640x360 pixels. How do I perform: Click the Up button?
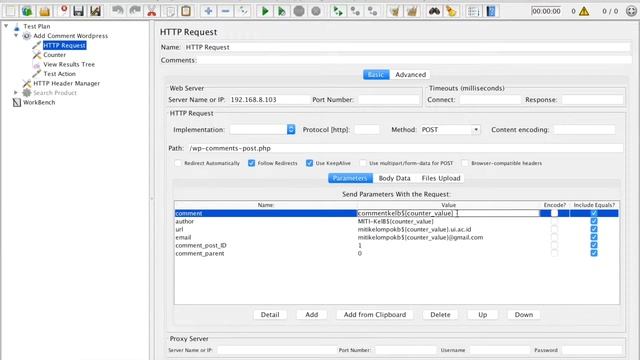point(482,315)
